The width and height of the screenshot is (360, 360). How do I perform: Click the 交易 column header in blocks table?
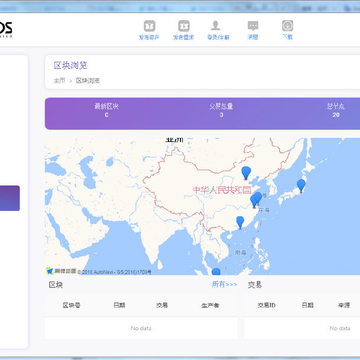[162, 305]
